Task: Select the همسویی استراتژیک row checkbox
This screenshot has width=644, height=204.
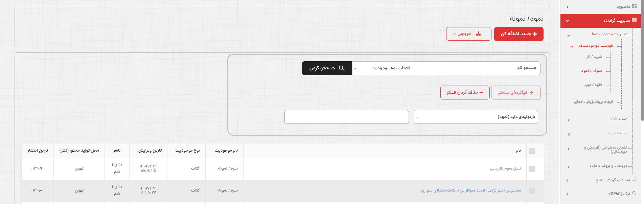Action: (532, 191)
